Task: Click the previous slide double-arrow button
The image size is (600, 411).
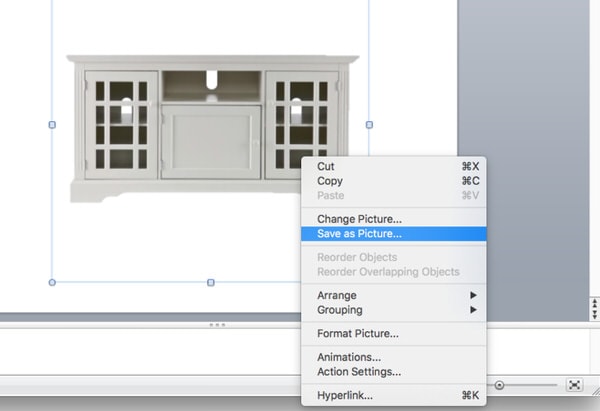Action: pyautogui.click(x=593, y=301)
